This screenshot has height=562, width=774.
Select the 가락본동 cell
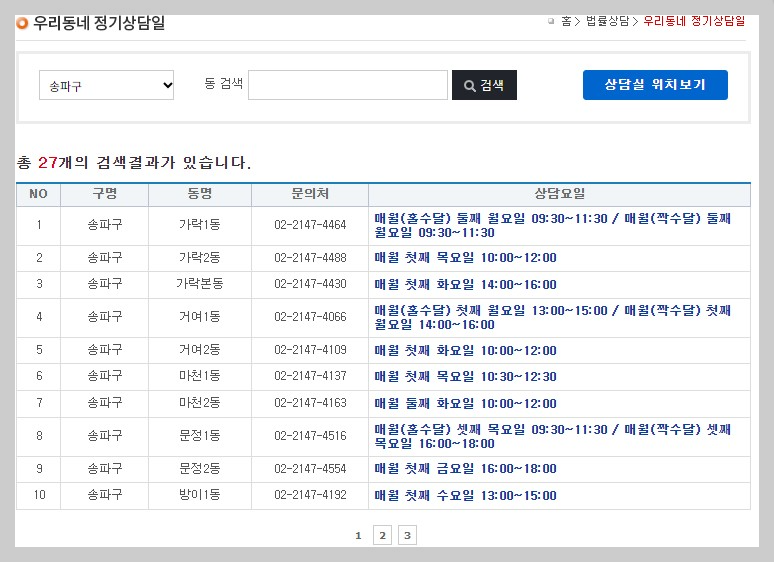pos(200,284)
